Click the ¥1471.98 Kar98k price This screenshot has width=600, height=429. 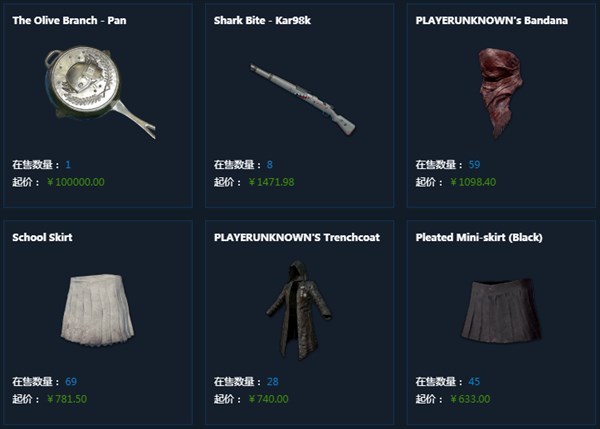272,182
